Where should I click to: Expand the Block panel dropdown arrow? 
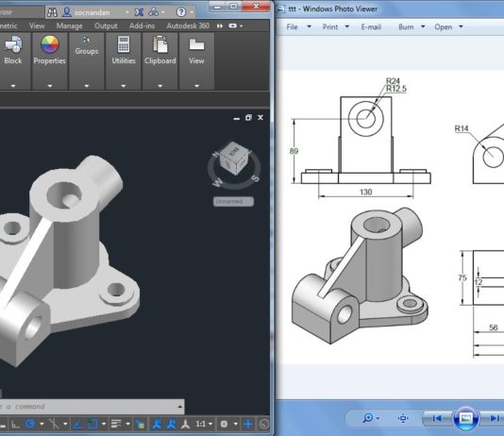click(x=13, y=86)
